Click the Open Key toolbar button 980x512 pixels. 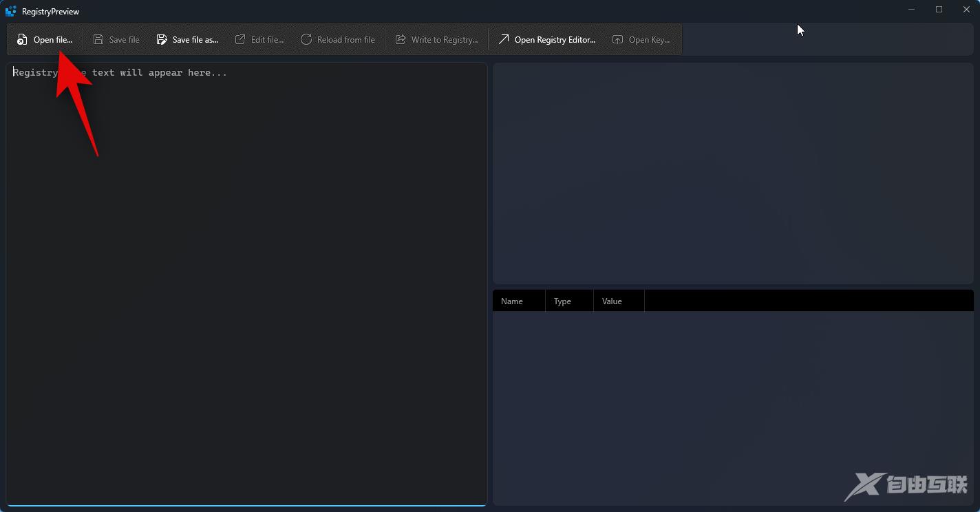pyautogui.click(x=641, y=40)
